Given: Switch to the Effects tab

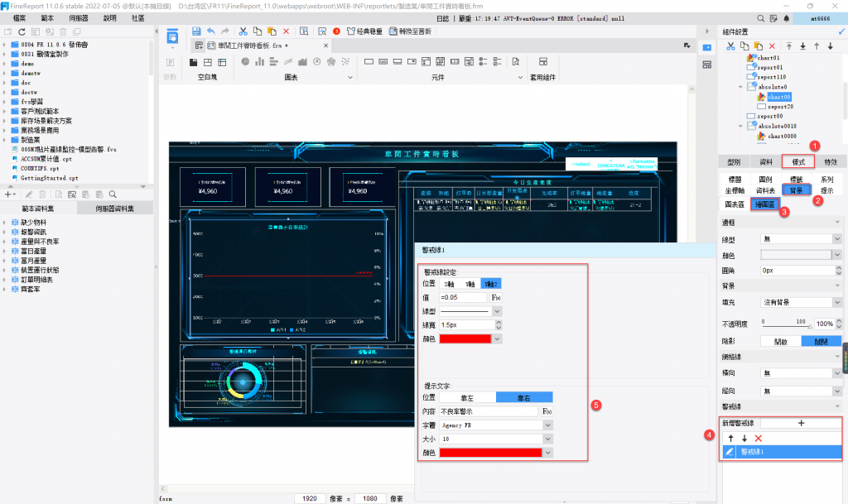Looking at the screenshot, I should [830, 161].
